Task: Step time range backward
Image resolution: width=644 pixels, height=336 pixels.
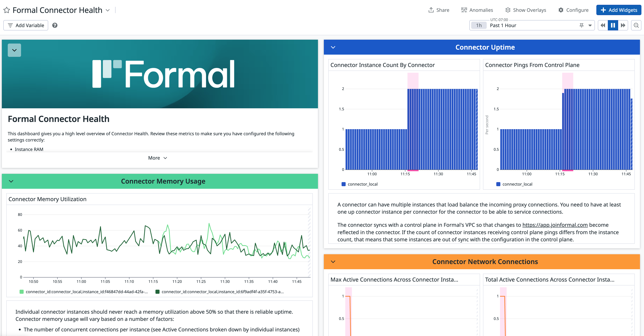Action: [603, 25]
